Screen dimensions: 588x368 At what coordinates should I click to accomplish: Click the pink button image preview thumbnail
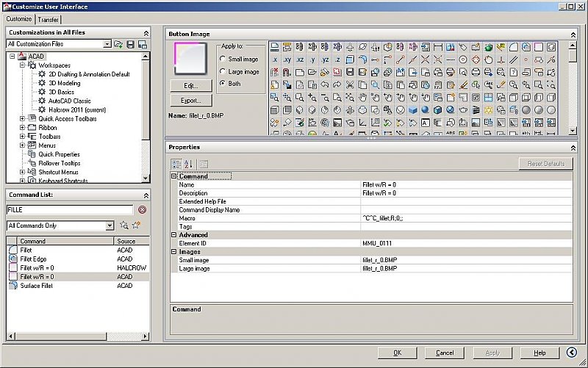(190, 57)
